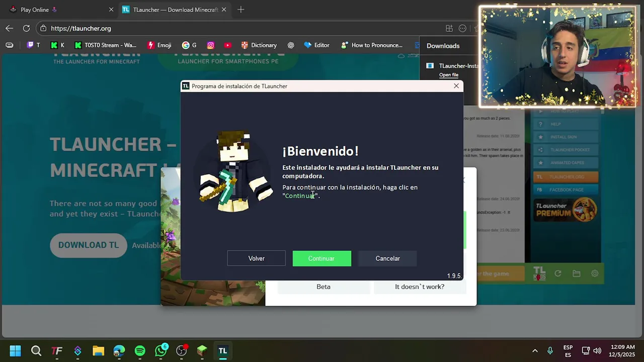Close the Play Online tab
The image size is (644, 362).
point(111,10)
